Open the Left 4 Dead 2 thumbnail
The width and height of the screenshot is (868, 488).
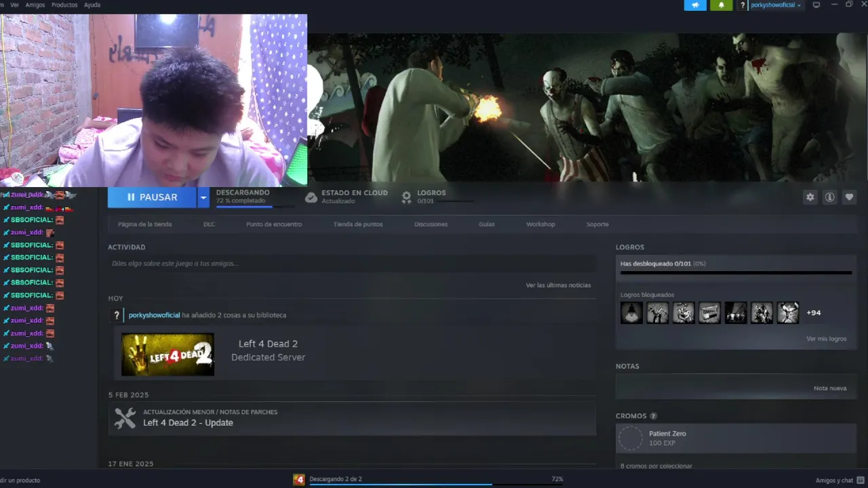(167, 354)
